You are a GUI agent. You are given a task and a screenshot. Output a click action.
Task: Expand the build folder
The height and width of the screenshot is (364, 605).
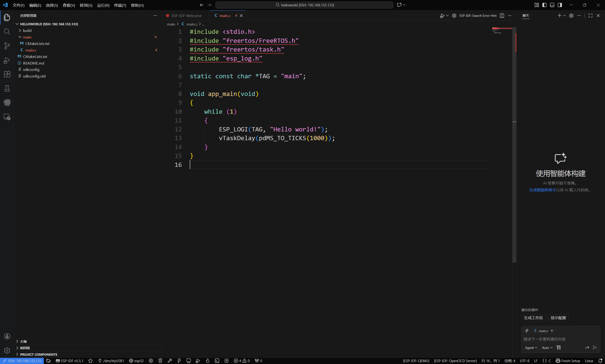27,31
